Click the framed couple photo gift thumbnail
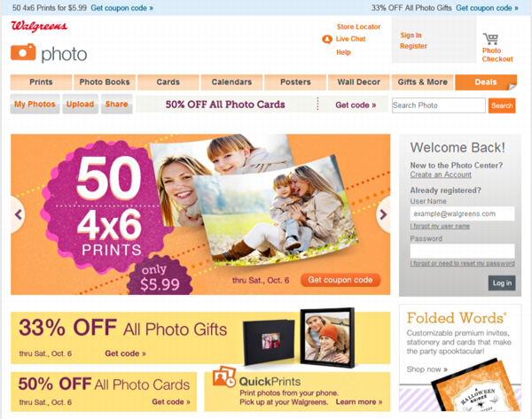The image size is (532, 419). 327,338
